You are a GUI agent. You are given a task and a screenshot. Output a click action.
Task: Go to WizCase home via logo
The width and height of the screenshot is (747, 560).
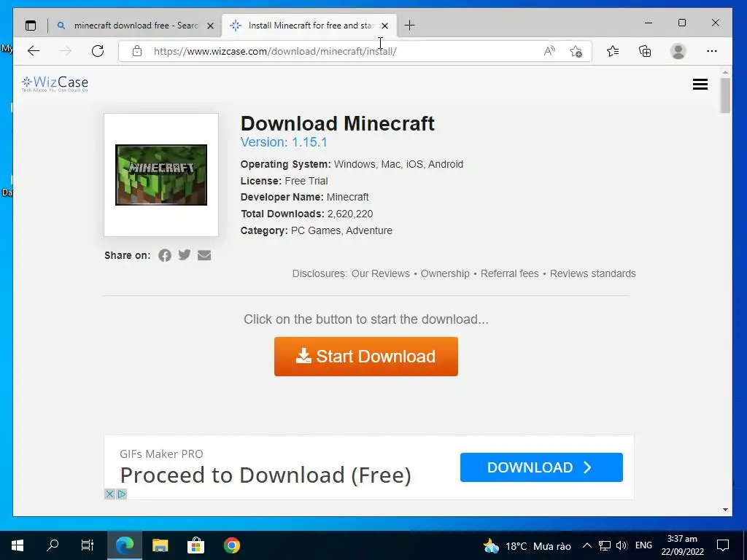(x=55, y=84)
